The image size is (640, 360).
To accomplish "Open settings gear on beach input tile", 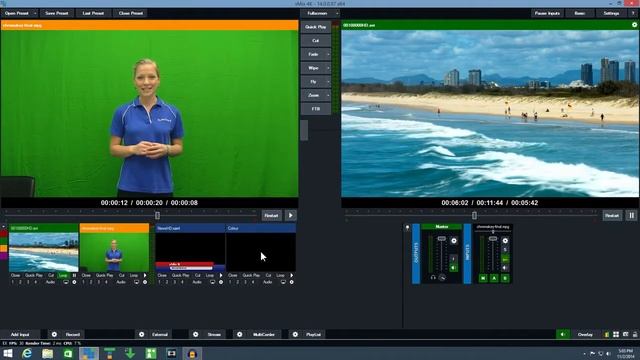I will (74, 282).
